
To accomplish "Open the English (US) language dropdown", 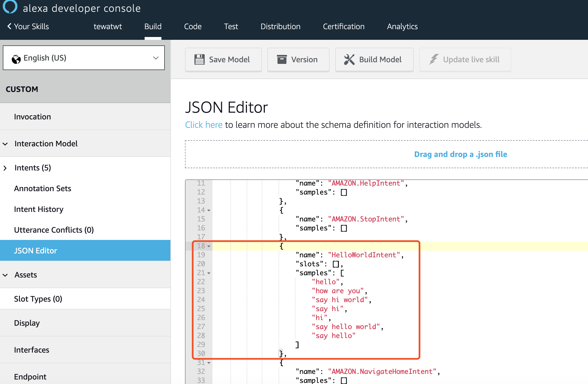I will click(x=84, y=58).
